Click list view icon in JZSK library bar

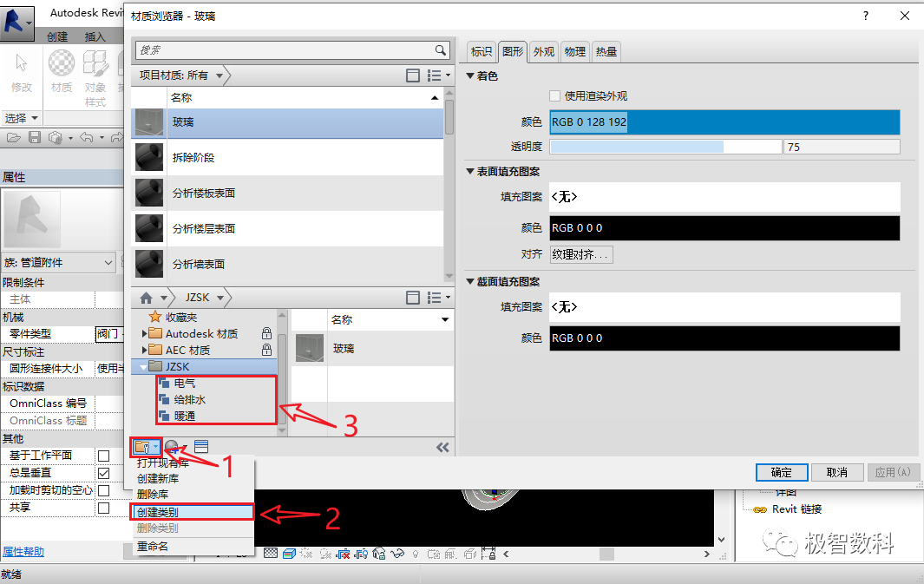click(x=435, y=298)
